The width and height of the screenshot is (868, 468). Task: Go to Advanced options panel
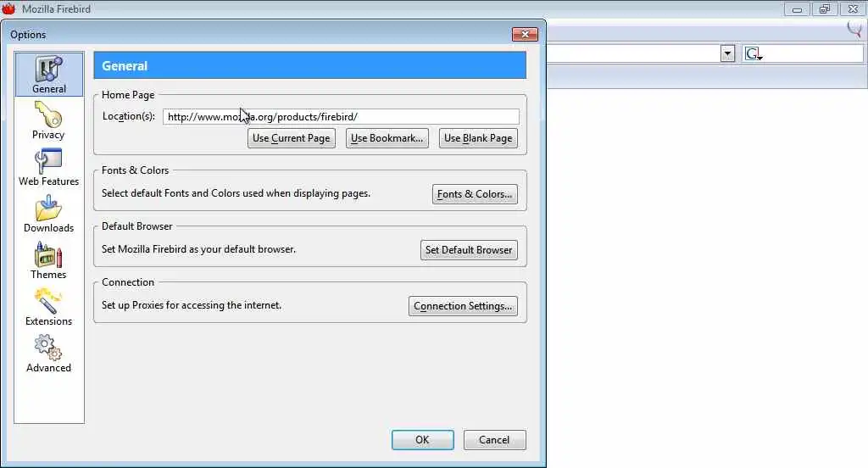point(48,353)
